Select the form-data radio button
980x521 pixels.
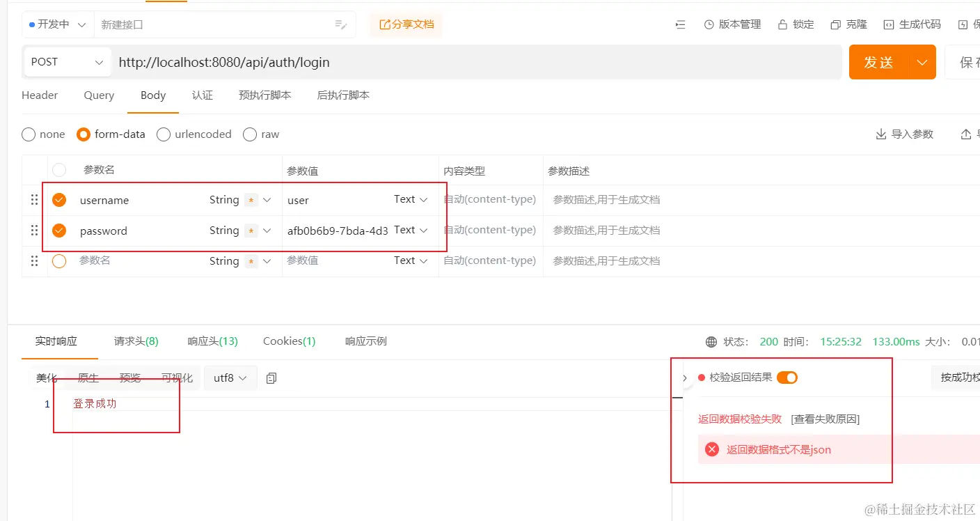point(84,134)
